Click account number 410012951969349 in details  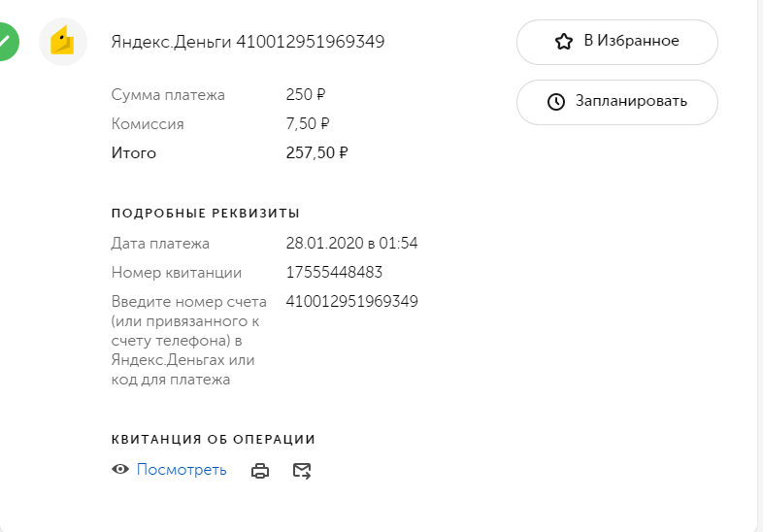click(x=351, y=301)
